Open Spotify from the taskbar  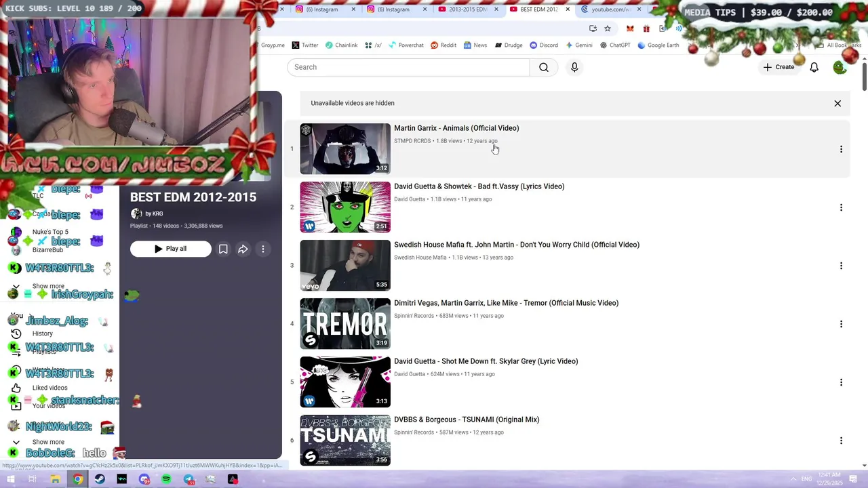click(x=166, y=479)
